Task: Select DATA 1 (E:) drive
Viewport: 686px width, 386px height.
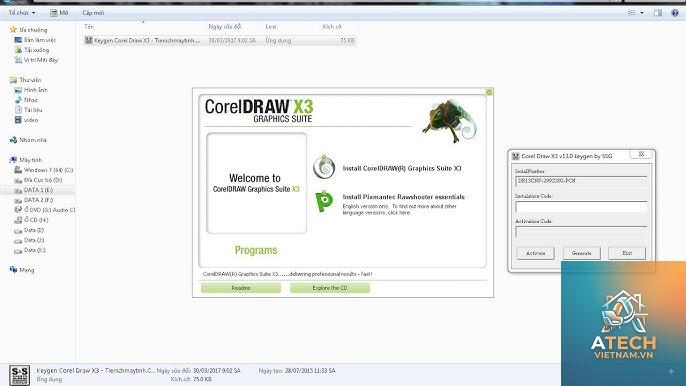Action: click(34, 190)
